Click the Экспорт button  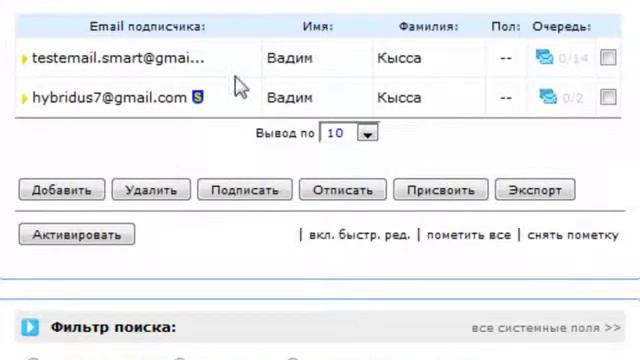pos(535,190)
